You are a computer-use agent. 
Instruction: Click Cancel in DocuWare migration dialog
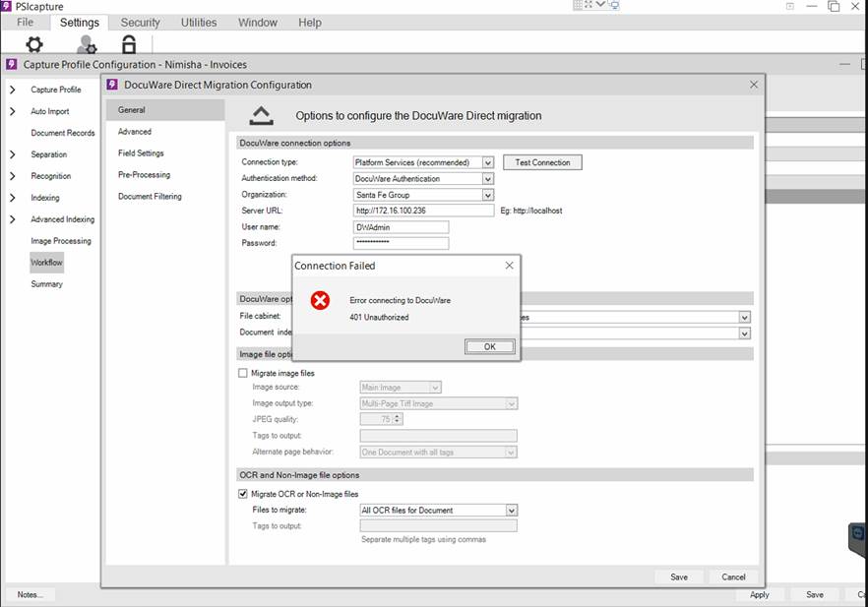click(x=733, y=577)
